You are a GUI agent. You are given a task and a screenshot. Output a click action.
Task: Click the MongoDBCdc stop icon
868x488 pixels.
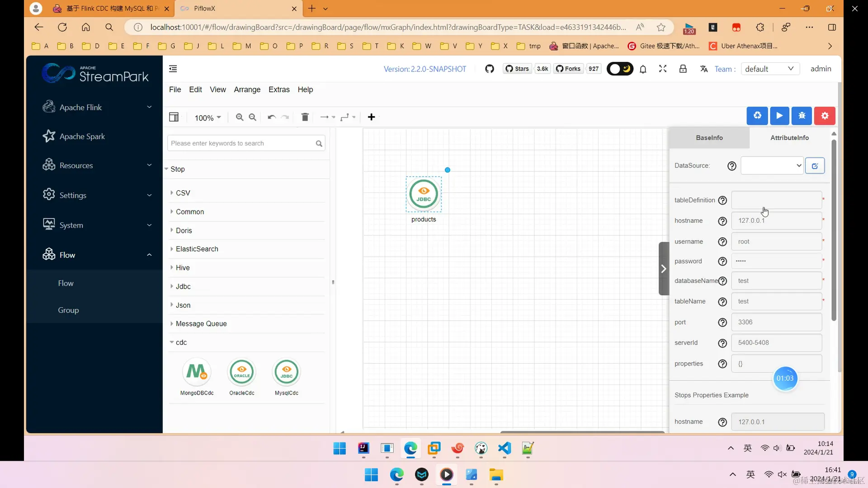click(197, 372)
